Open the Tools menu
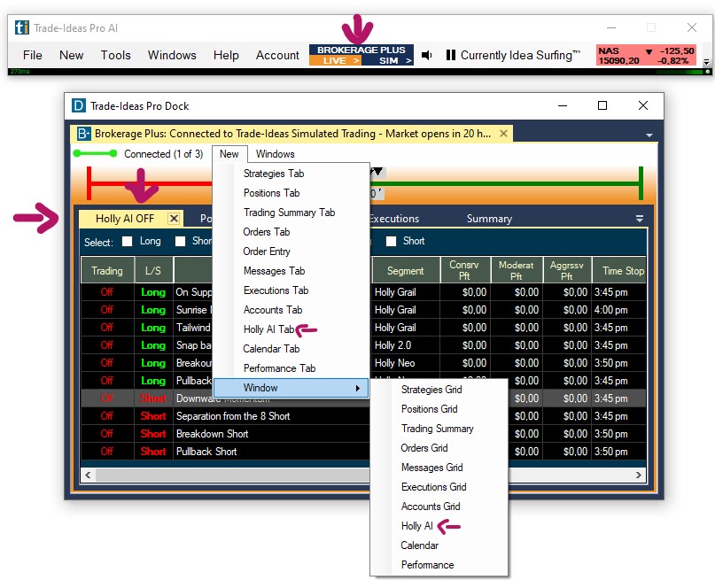 [115, 55]
